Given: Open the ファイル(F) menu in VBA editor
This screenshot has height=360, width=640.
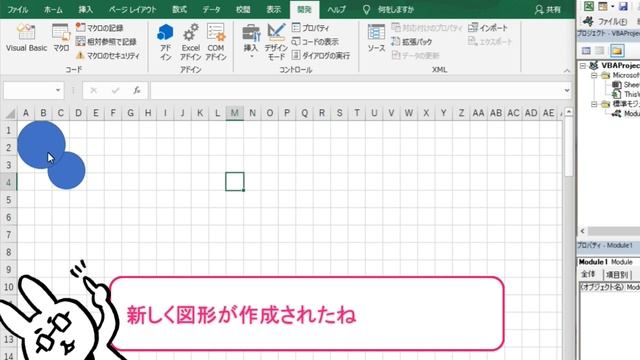Looking at the screenshot, I should [612, 21].
